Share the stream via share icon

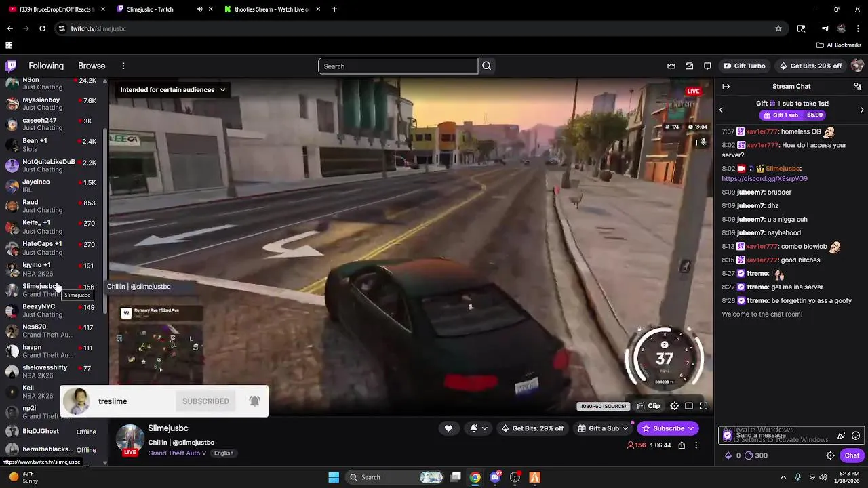pyautogui.click(x=682, y=445)
